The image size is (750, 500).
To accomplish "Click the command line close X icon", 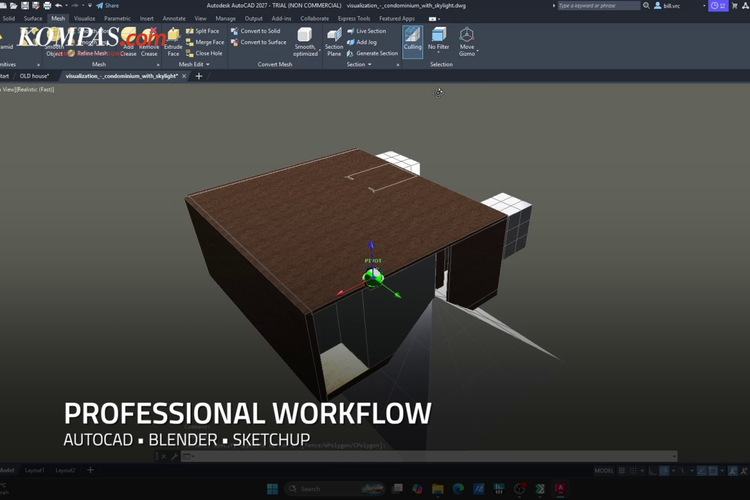I will tap(164, 456).
